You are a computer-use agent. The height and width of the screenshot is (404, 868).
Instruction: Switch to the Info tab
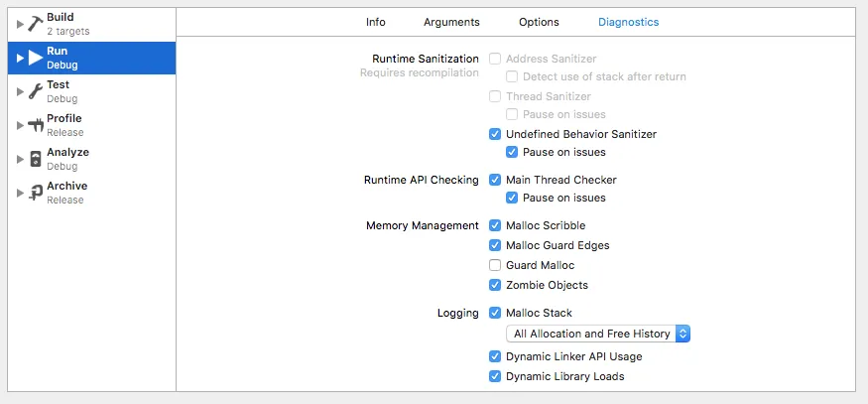click(x=376, y=22)
